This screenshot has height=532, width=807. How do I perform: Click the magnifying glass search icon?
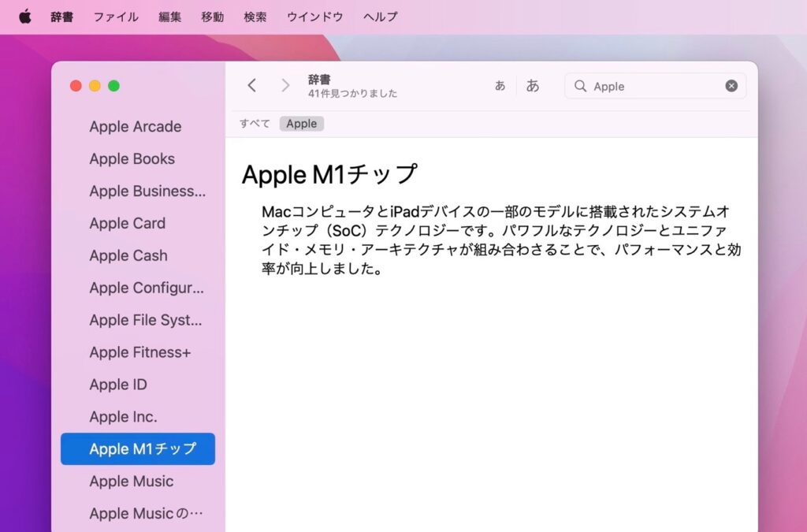click(x=580, y=86)
